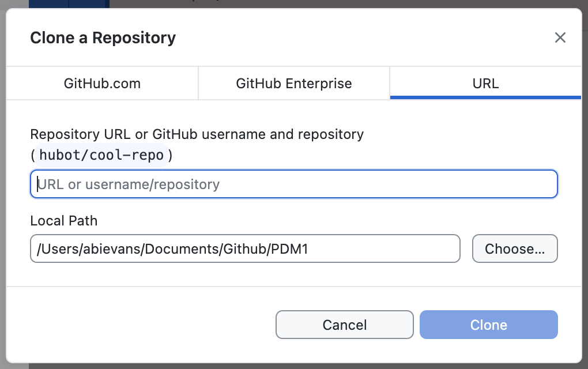
Task: Click the URL or username/repository input field
Action: click(x=294, y=183)
